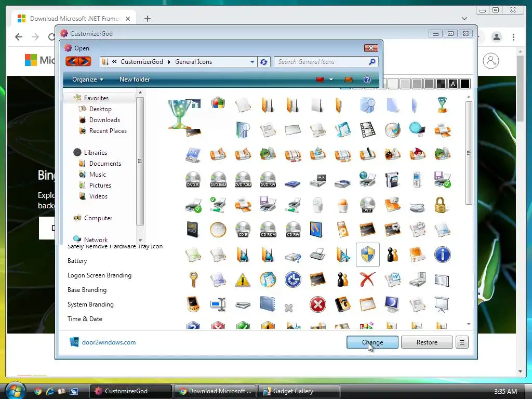The image size is (532, 399).
Task: Select the highlighted blue-yellow UAC shield icon
Action: tap(368, 255)
